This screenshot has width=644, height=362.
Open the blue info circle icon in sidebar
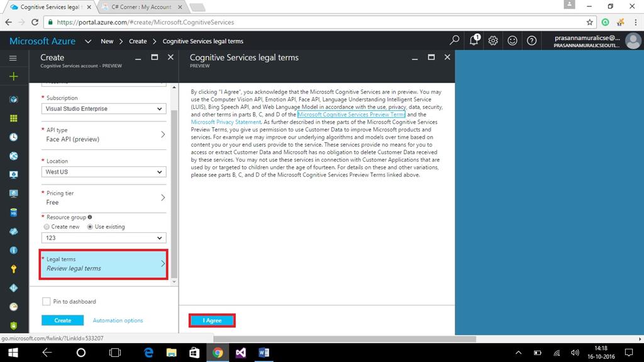[x=14, y=250]
